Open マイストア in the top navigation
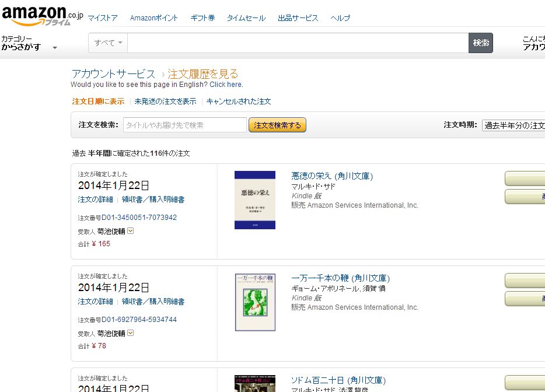The image size is (545, 392). pyautogui.click(x=103, y=18)
